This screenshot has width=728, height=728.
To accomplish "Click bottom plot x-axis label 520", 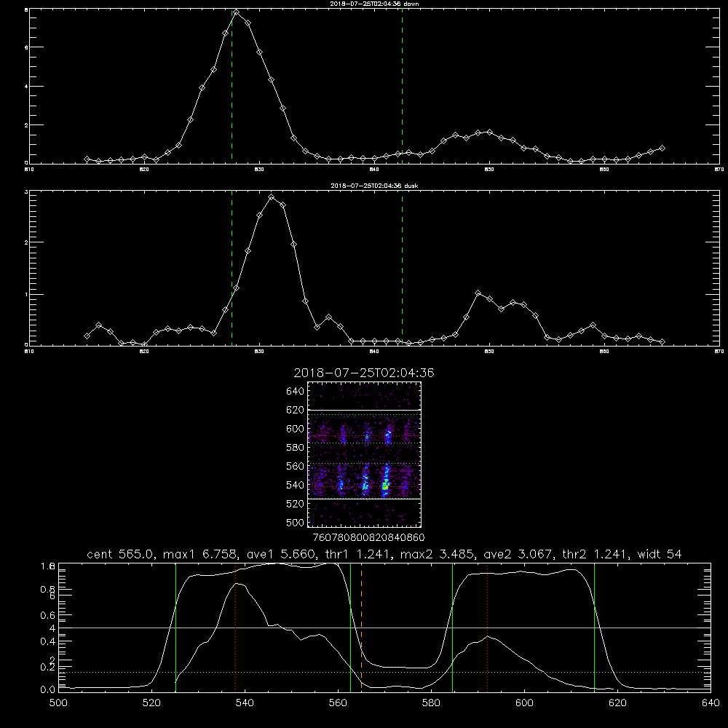I will [151, 703].
